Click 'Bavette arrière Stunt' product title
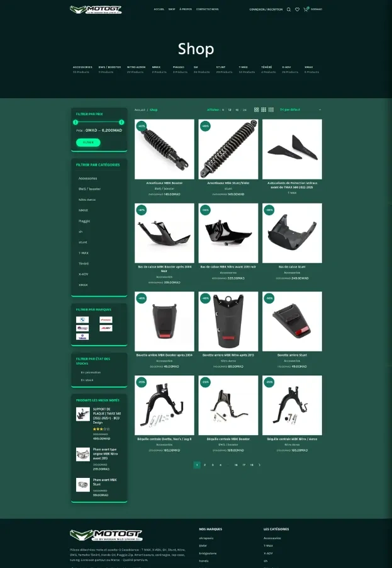This screenshot has width=392, height=568. [x=292, y=355]
